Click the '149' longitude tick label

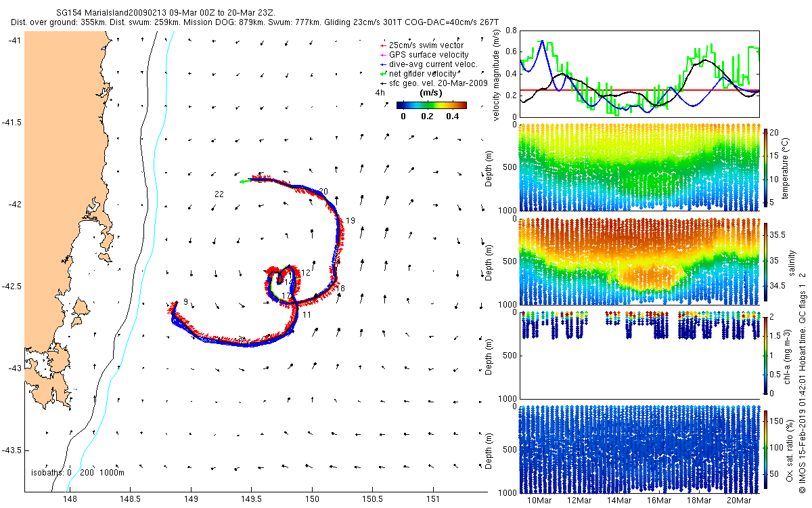point(191,500)
